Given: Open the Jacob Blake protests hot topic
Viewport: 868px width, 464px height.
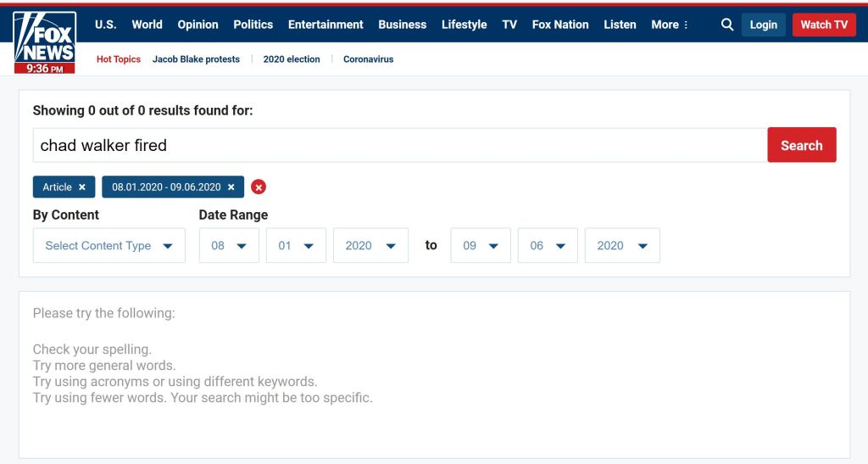Looking at the screenshot, I should 196,59.
